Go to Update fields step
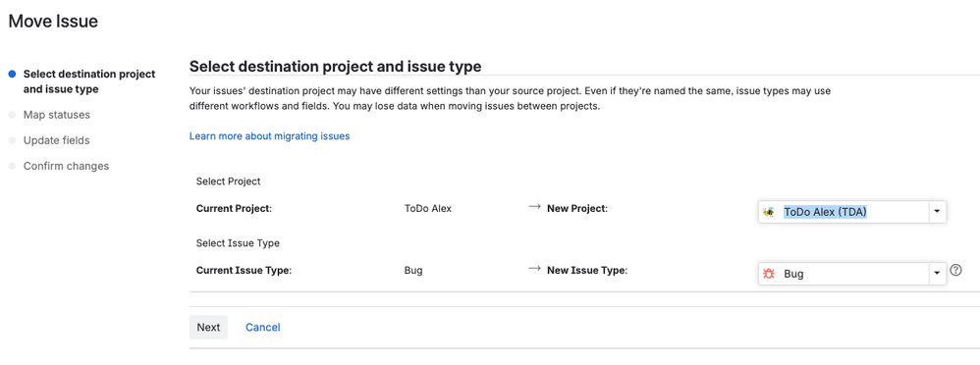The image size is (980, 365). coord(57,140)
